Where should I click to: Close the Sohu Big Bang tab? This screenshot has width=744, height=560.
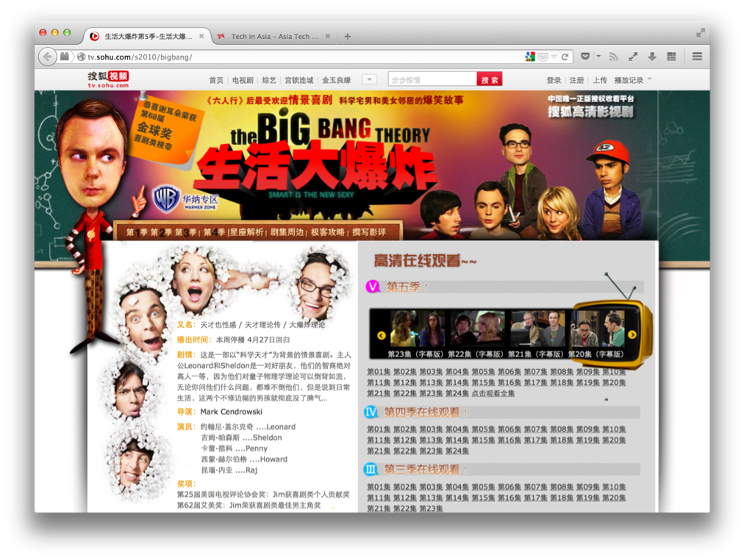(201, 37)
